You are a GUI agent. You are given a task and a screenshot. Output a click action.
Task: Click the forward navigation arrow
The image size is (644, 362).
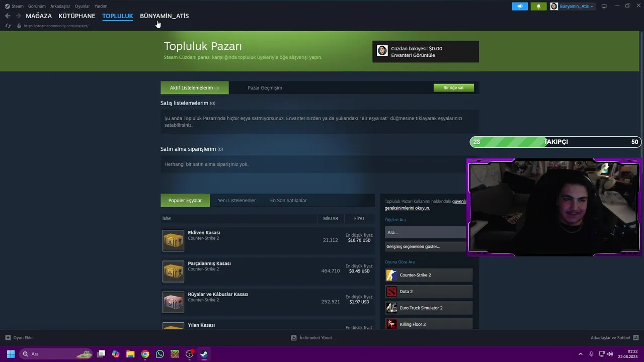tap(18, 16)
